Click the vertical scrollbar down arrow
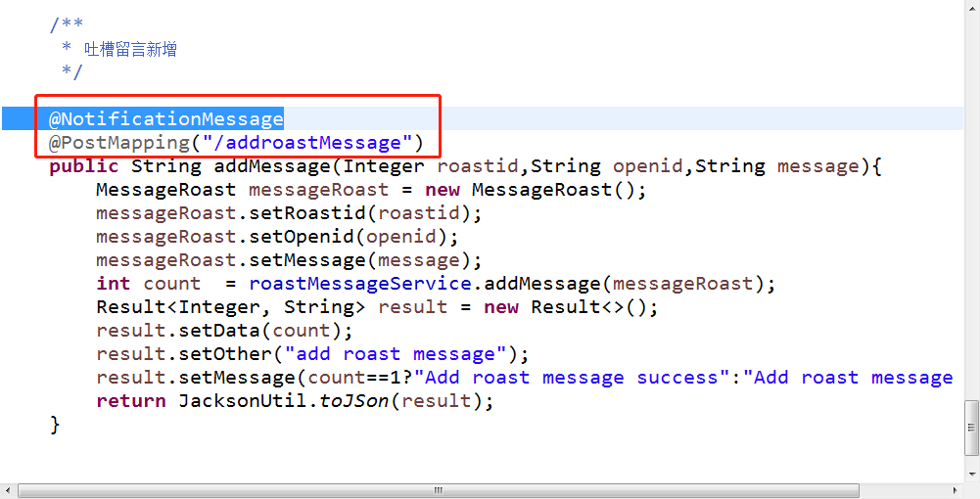 click(x=971, y=474)
